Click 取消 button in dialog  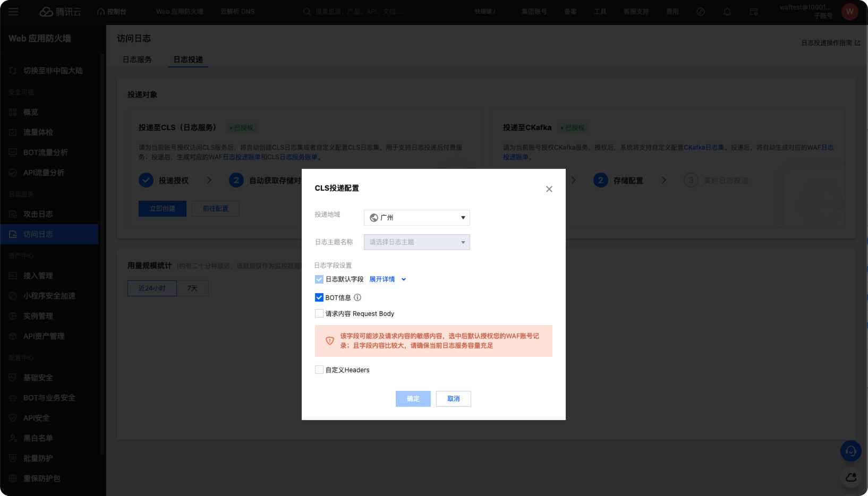tap(454, 399)
